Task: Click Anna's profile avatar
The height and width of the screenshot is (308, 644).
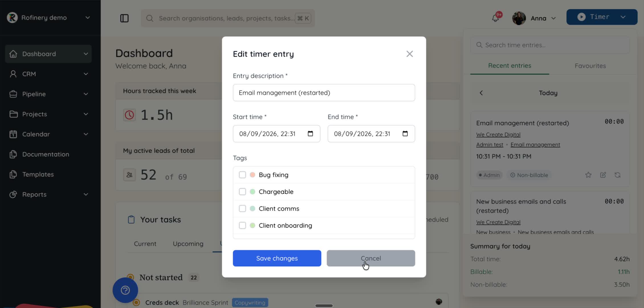Action: point(519,18)
